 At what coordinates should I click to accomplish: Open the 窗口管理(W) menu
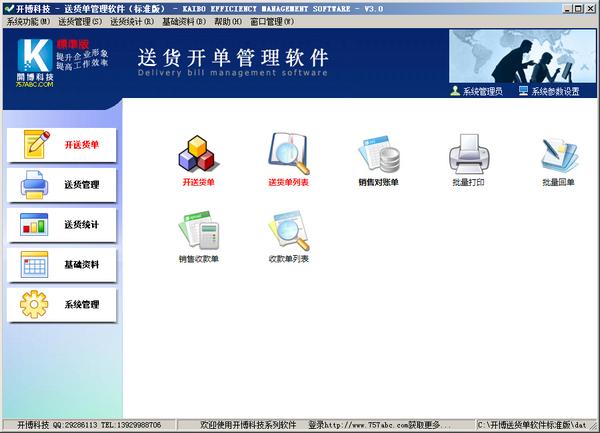272,22
